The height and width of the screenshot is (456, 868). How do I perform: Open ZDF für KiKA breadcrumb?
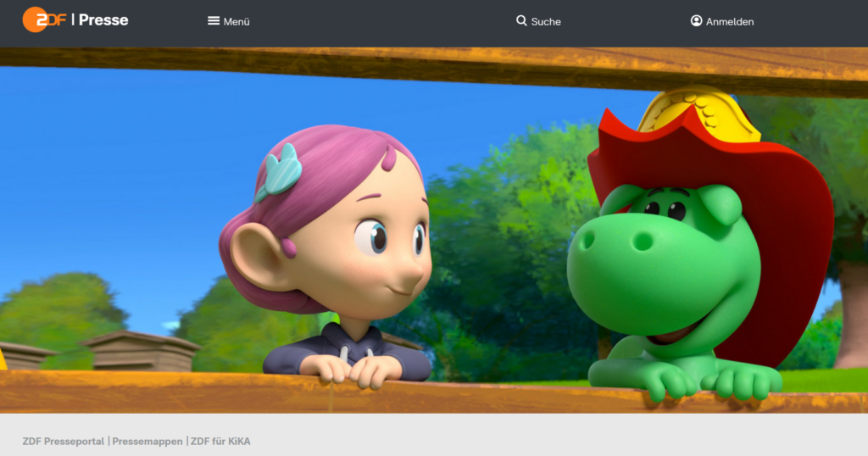pyautogui.click(x=220, y=441)
